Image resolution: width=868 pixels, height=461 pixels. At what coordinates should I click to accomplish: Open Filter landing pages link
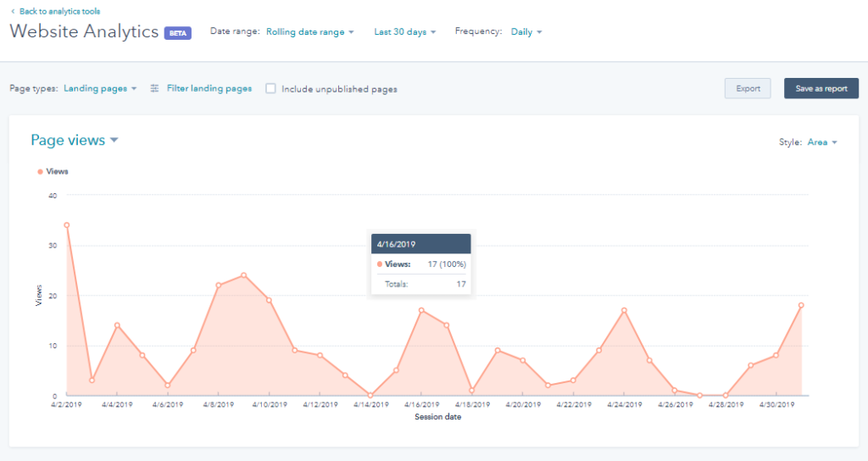click(x=209, y=88)
